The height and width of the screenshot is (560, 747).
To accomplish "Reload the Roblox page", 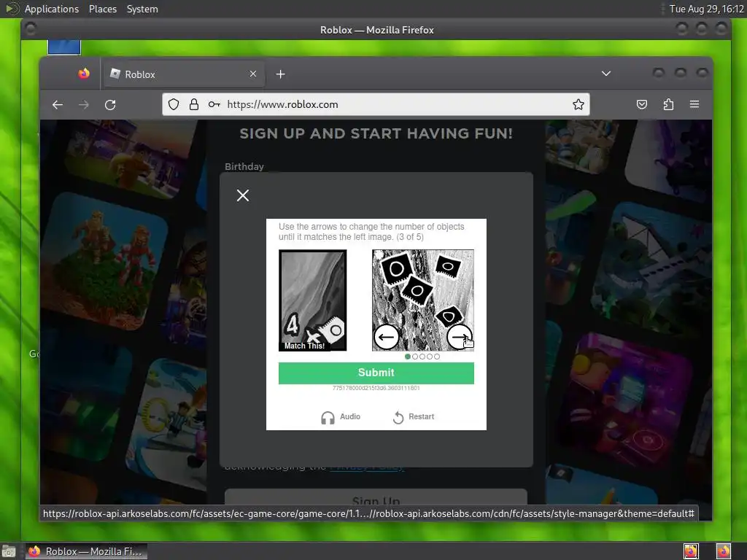I will 110,105.
